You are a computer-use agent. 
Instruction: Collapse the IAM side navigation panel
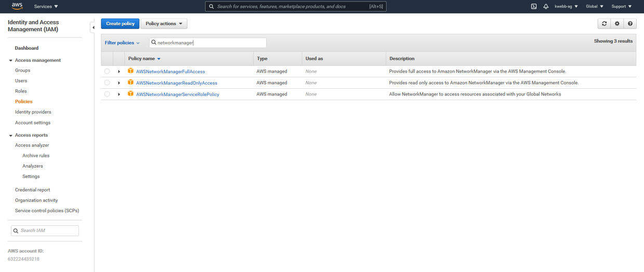(93, 28)
